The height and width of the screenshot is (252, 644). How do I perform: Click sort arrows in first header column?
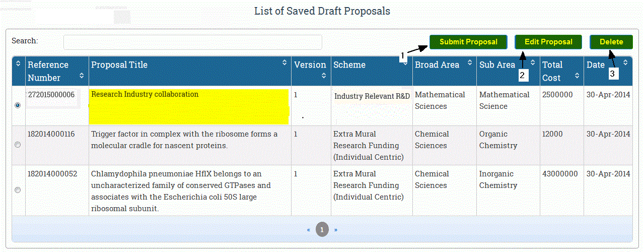(x=19, y=63)
